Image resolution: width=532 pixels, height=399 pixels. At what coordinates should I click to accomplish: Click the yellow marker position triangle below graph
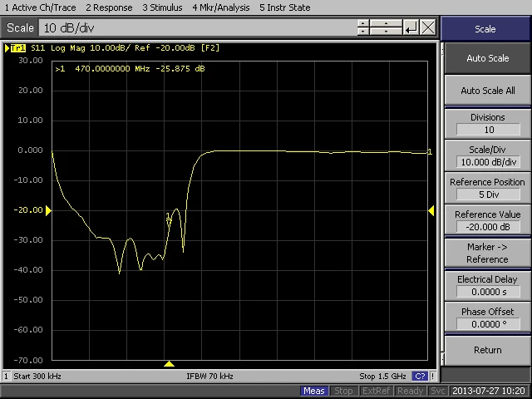tap(169, 364)
